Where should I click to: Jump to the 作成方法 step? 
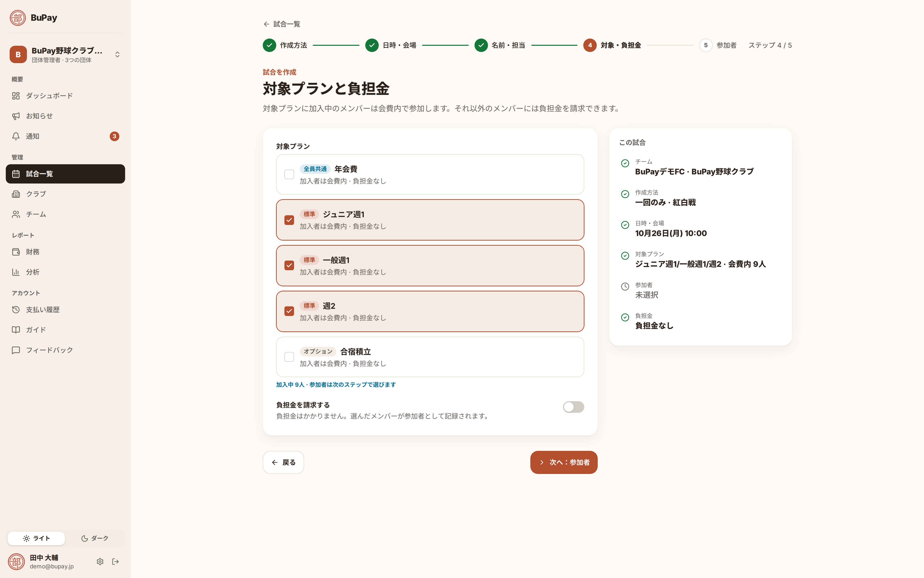point(285,45)
